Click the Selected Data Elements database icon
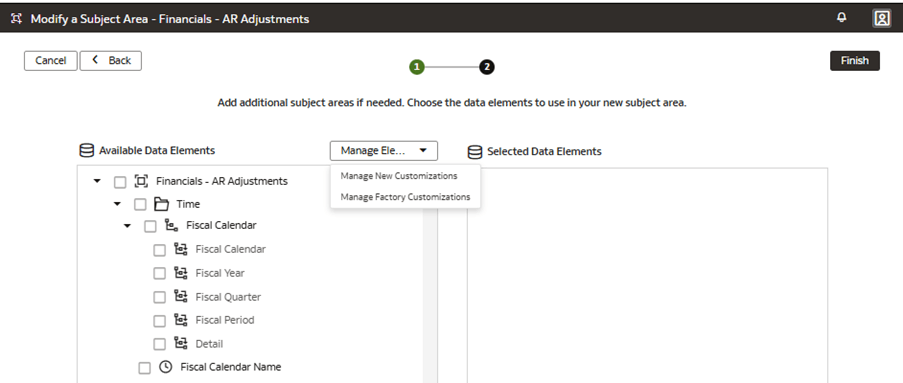Image resolution: width=903 pixels, height=383 pixels. (x=475, y=152)
